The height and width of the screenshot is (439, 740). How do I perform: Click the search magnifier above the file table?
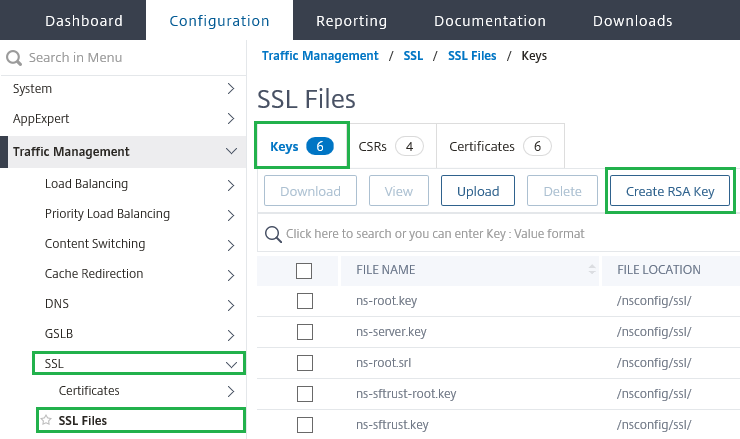pyautogui.click(x=272, y=234)
